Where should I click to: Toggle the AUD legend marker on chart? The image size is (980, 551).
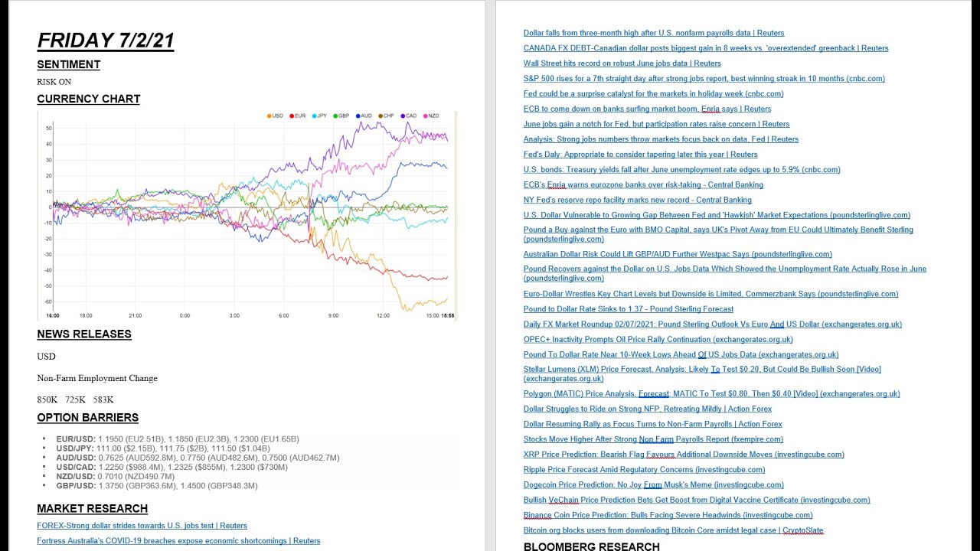(364, 116)
